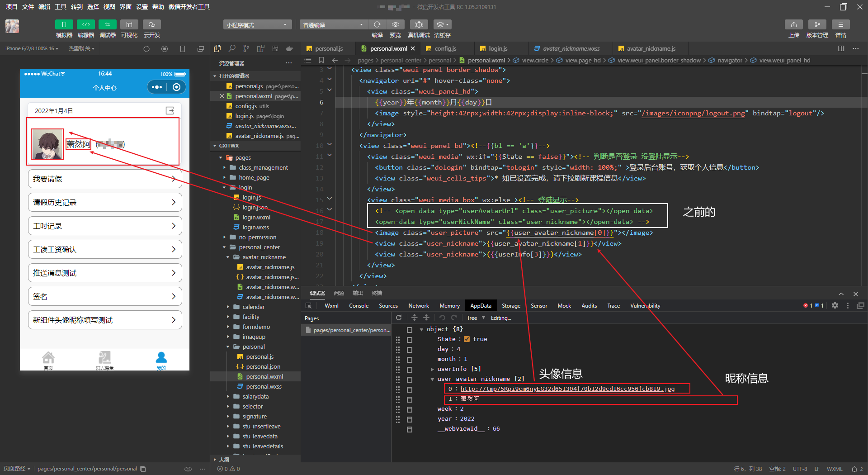Viewport: 868px width, 475px height.
Task: Open the page path (页面路径) dropdown
Action: click(x=17, y=469)
